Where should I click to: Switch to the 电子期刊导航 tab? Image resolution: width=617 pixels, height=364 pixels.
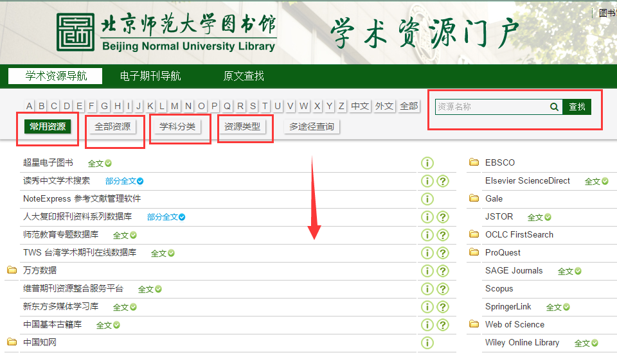coord(150,76)
